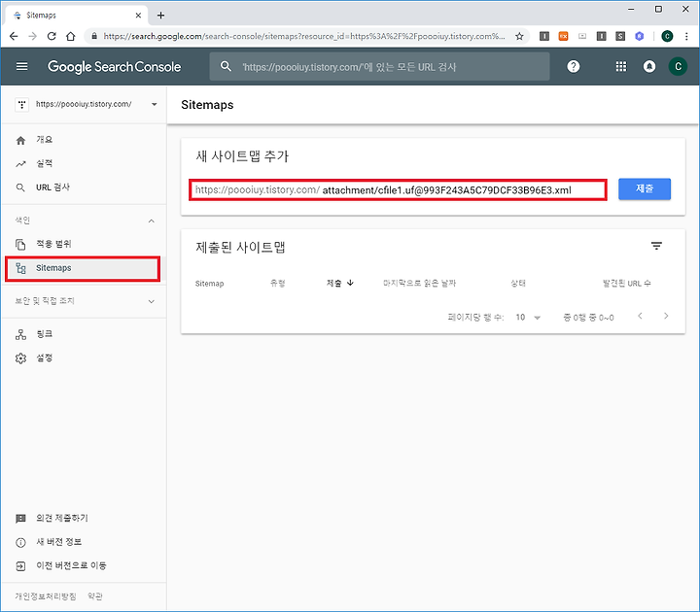Viewport: 700px width, 612px height.
Task: Open 새 버전 정보 link
Action: pyautogui.click(x=58, y=542)
